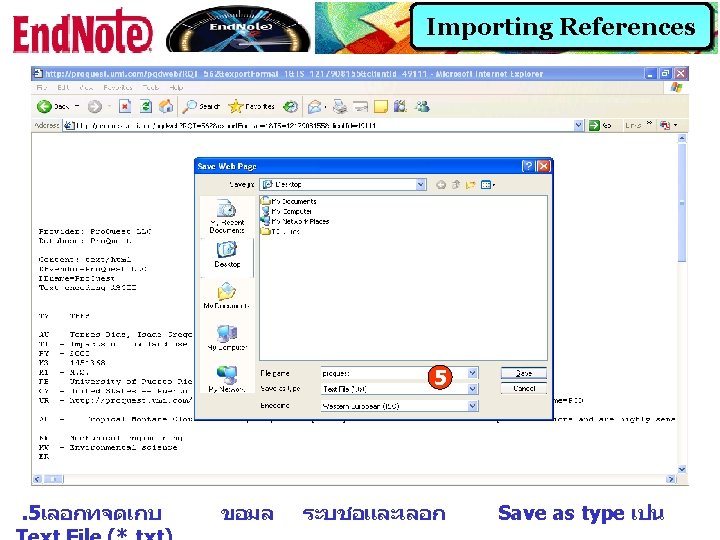Select My Recent Documents in places bar
The height and width of the screenshot is (540, 720).
(227, 216)
